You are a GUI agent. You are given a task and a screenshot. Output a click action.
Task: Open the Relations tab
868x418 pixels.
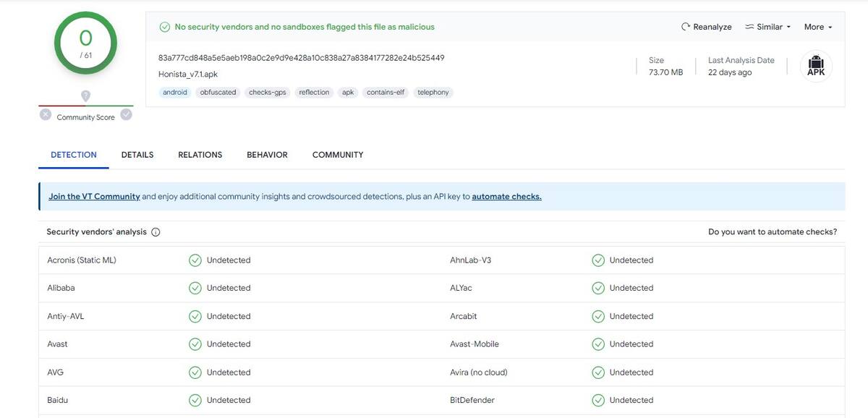tap(200, 155)
